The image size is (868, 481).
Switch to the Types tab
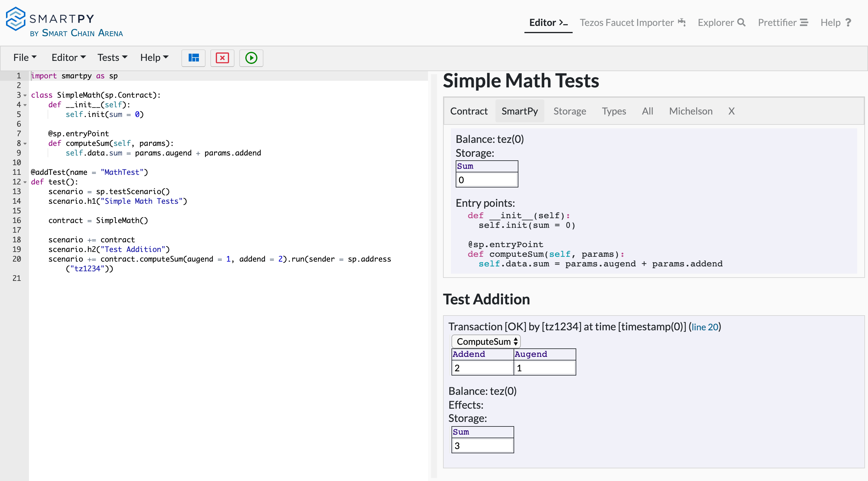[614, 111]
